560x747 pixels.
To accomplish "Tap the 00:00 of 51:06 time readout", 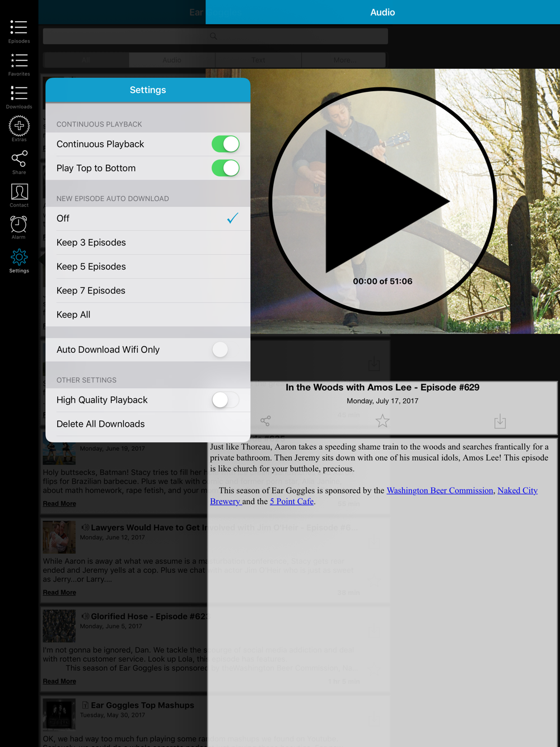I will (382, 281).
